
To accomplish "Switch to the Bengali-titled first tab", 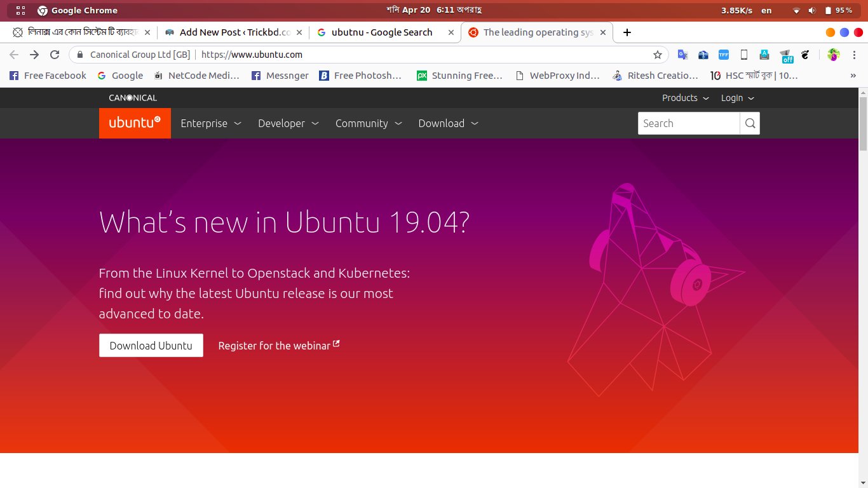I will click(x=79, y=32).
